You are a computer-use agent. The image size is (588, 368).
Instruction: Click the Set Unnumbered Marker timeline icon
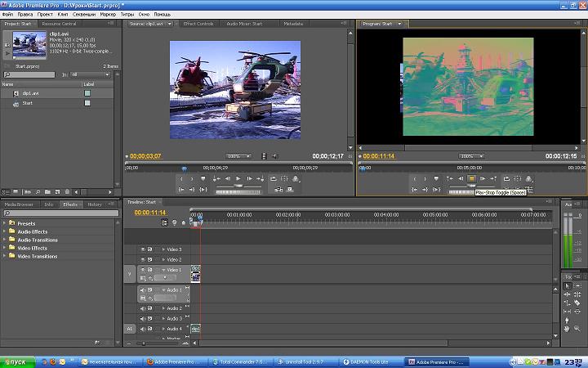(183, 222)
